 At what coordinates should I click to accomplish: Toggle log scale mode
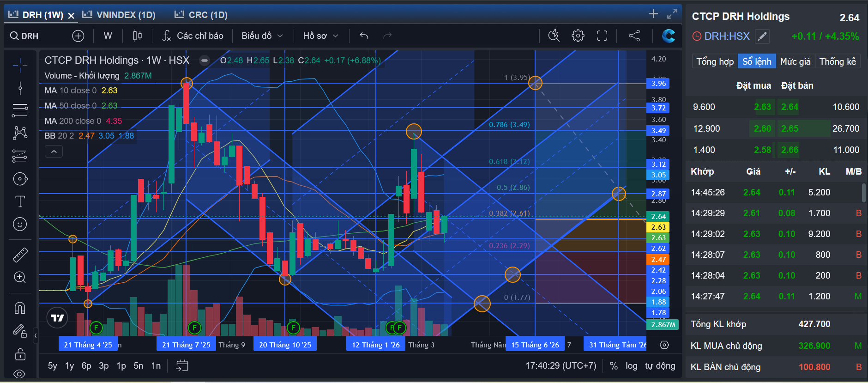coord(632,366)
